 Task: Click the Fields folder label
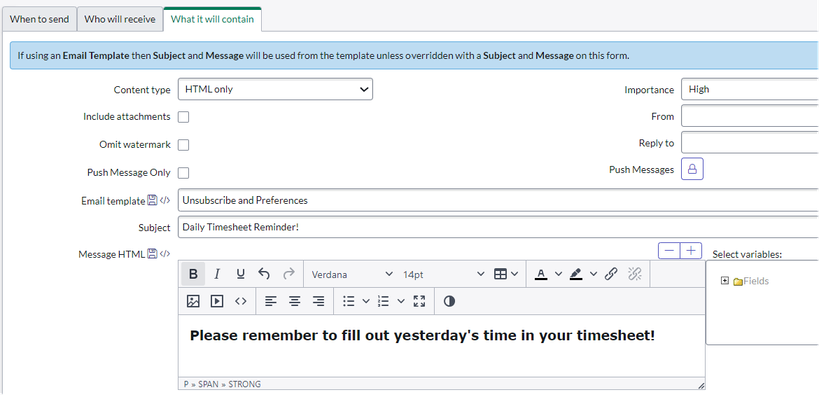756,281
